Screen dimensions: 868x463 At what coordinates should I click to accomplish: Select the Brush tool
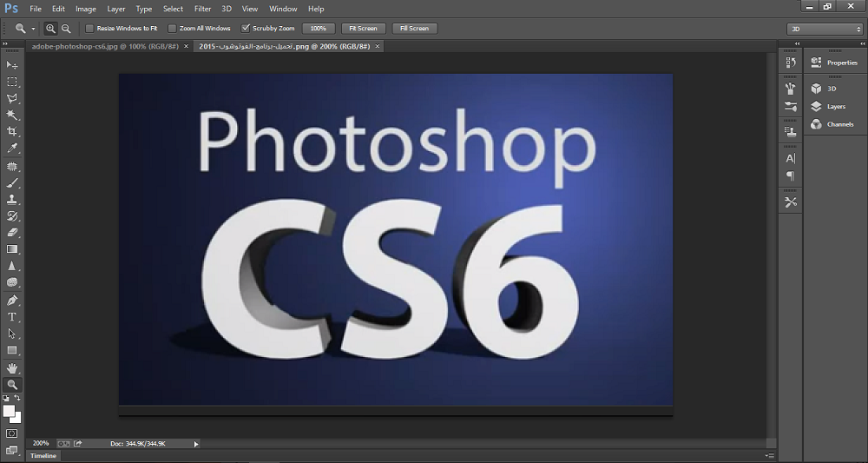click(x=11, y=182)
